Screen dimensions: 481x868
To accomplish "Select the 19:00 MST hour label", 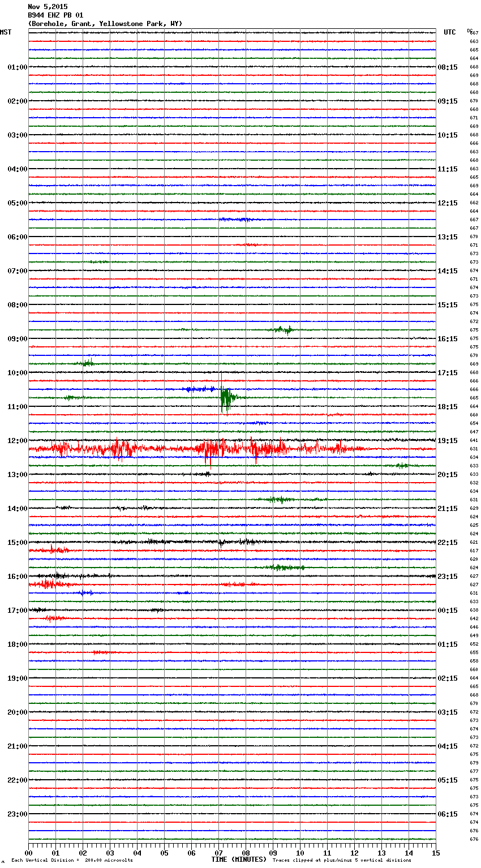I will (x=17, y=678).
